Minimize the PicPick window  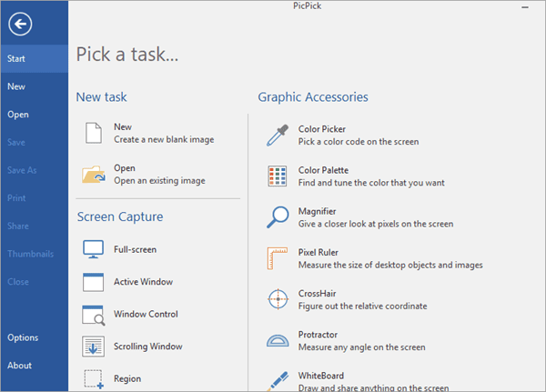525,7
